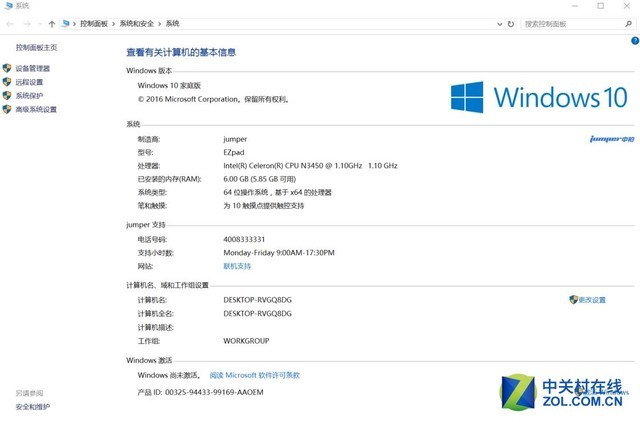
Task: Select 系统和安全 breadcrumb
Action: point(136,24)
